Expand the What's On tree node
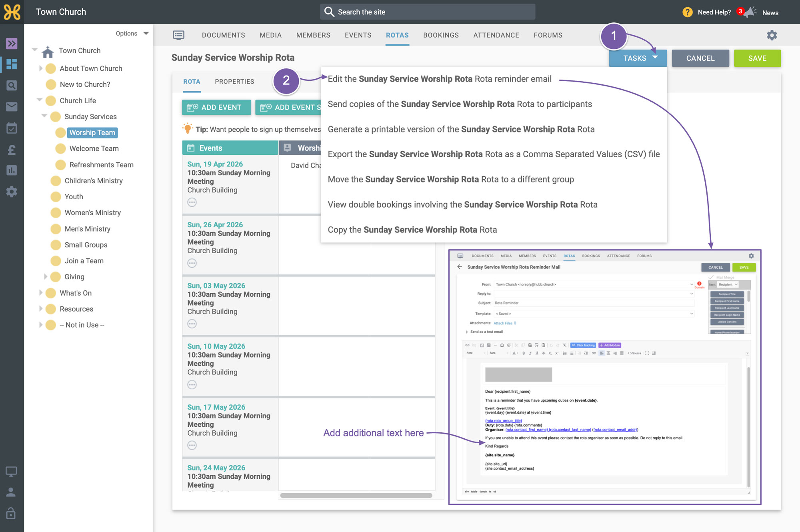800x532 pixels. pos(40,293)
